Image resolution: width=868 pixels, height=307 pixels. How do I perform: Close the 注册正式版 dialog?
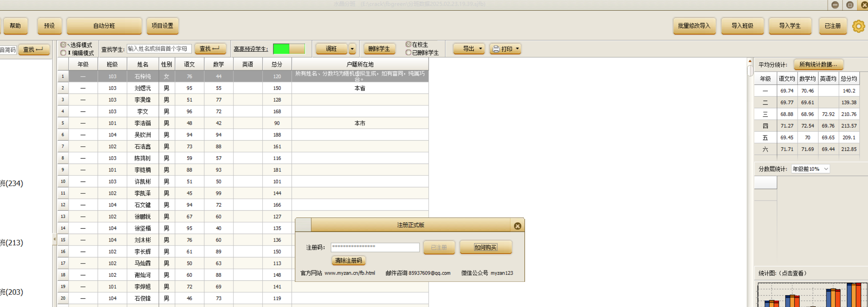(517, 226)
